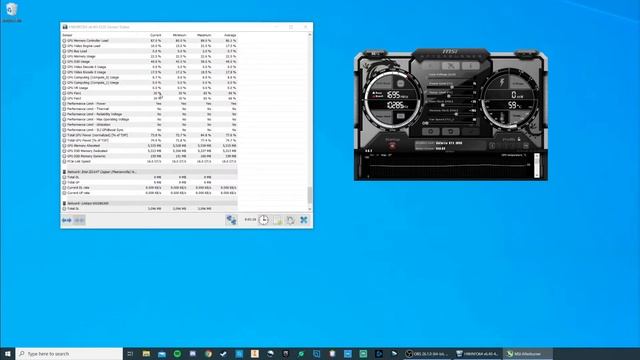Open Task View in taskbar
The height and width of the screenshot is (360, 640).
(130, 353)
